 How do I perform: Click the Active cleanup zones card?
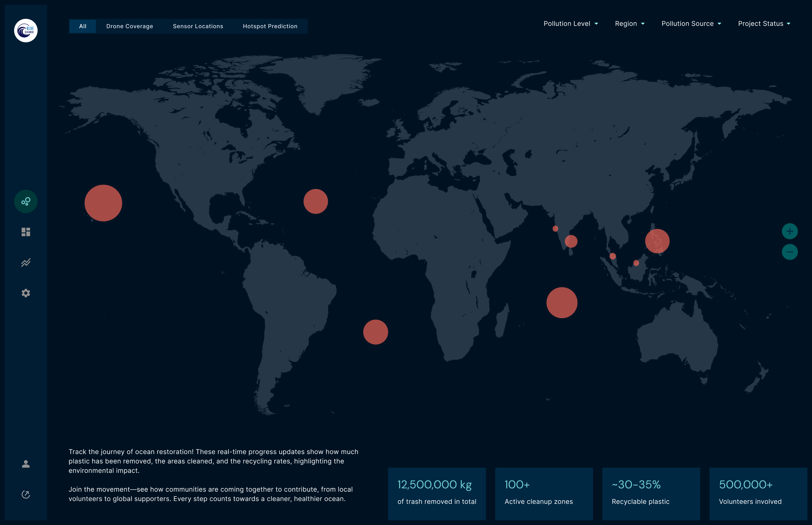click(544, 493)
